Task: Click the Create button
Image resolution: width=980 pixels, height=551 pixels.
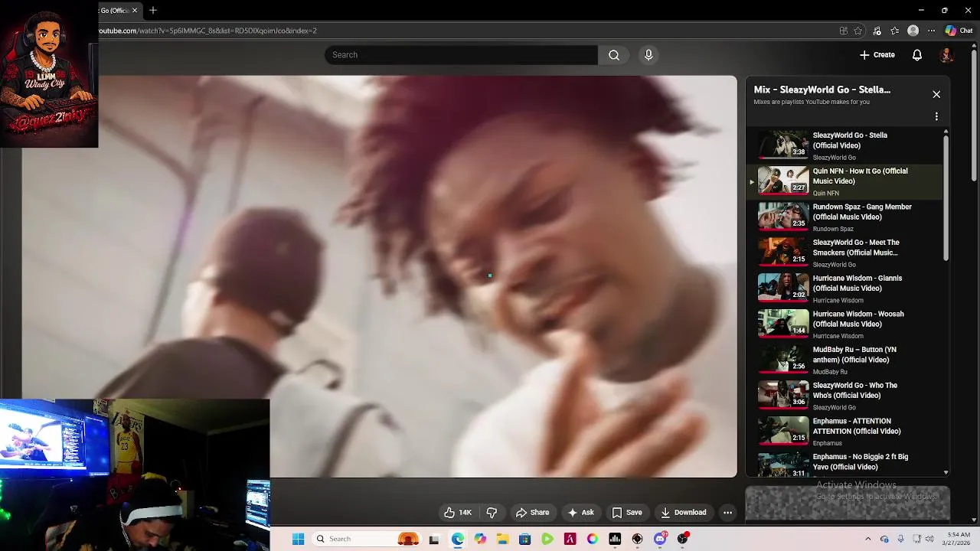Action: point(877,55)
